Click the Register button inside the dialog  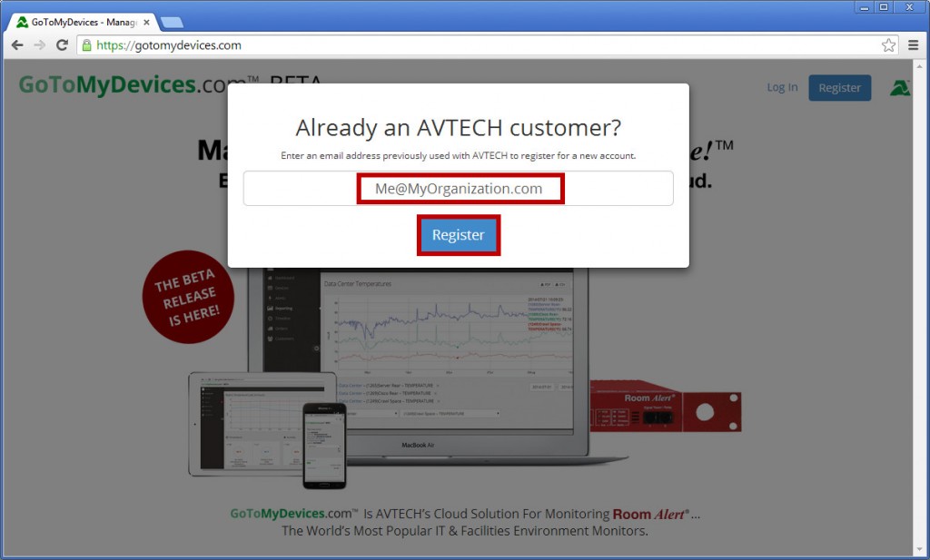coord(459,234)
